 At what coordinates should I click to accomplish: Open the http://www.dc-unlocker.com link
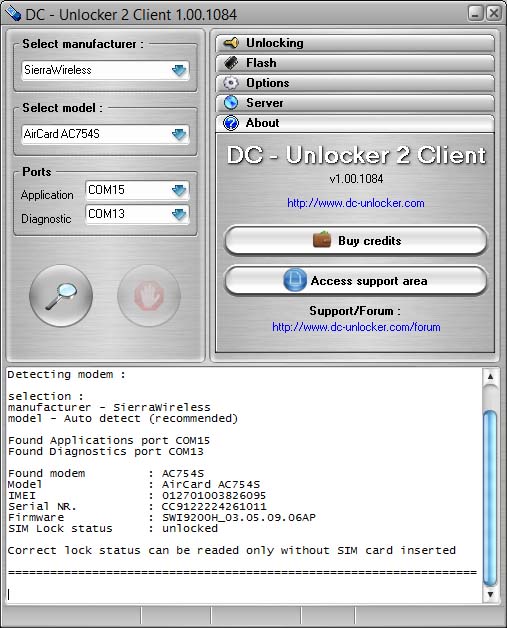tap(356, 203)
